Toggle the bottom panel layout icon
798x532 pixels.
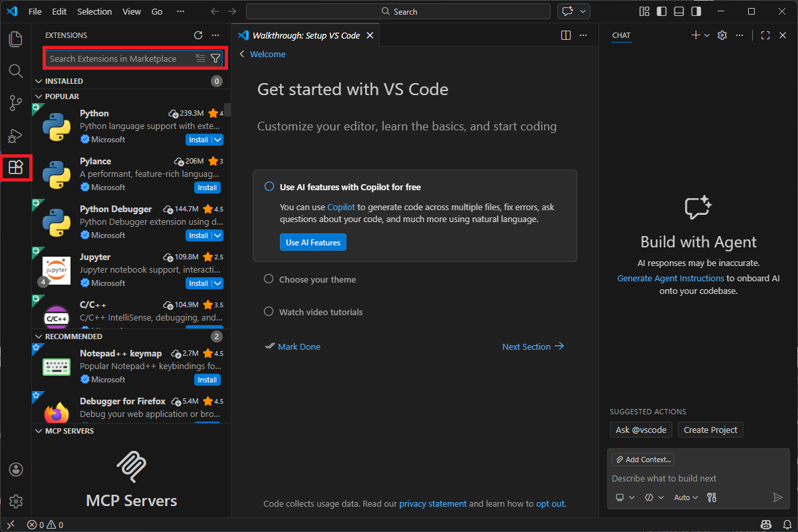(x=679, y=11)
